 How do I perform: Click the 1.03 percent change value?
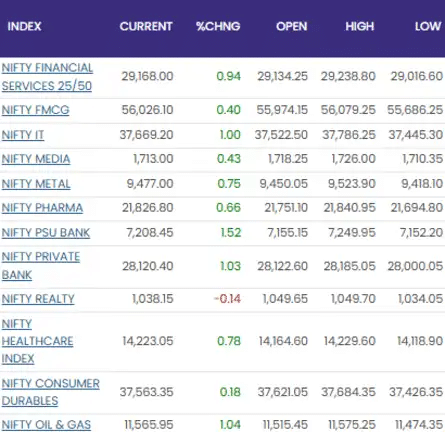[230, 266]
